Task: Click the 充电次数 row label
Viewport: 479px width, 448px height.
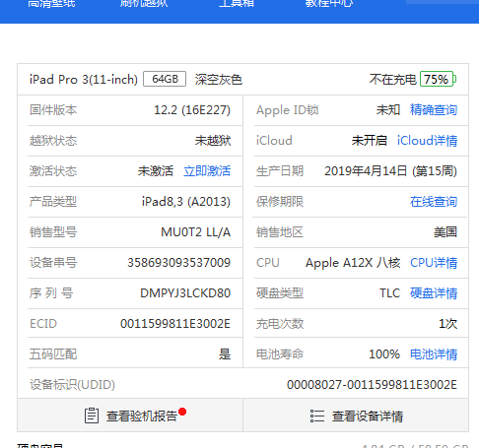Action: tap(280, 324)
